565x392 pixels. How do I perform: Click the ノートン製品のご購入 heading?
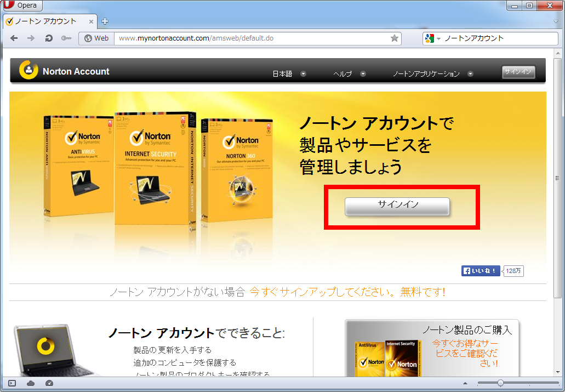(467, 329)
